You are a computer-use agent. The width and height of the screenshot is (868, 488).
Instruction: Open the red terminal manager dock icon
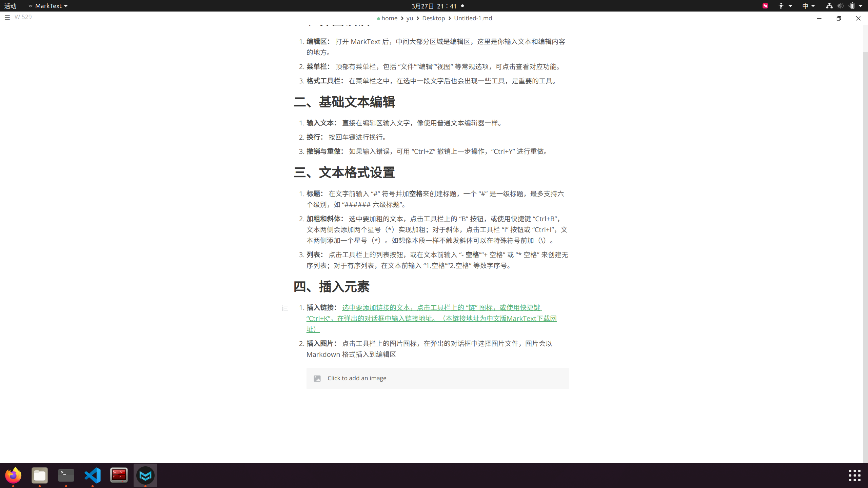click(x=119, y=475)
